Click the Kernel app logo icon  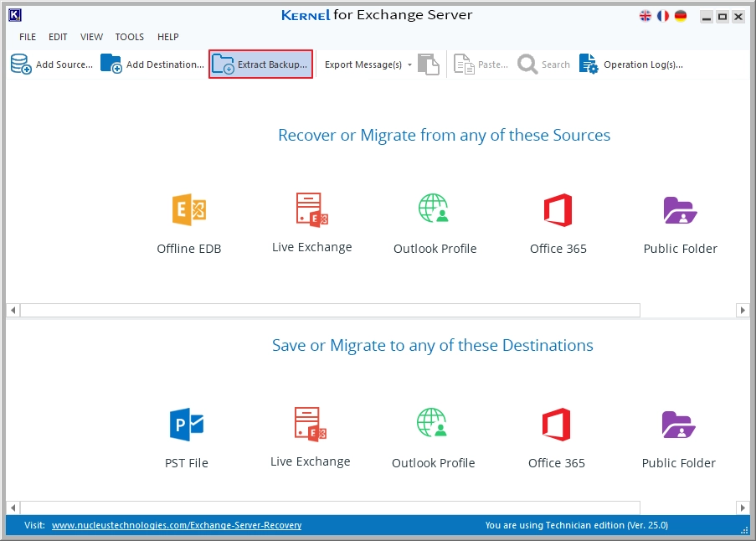click(x=15, y=15)
